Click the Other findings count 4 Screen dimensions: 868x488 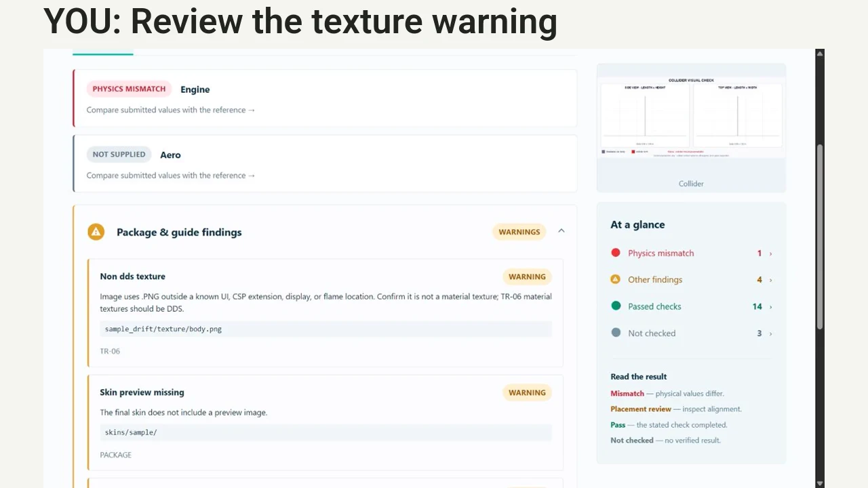759,280
